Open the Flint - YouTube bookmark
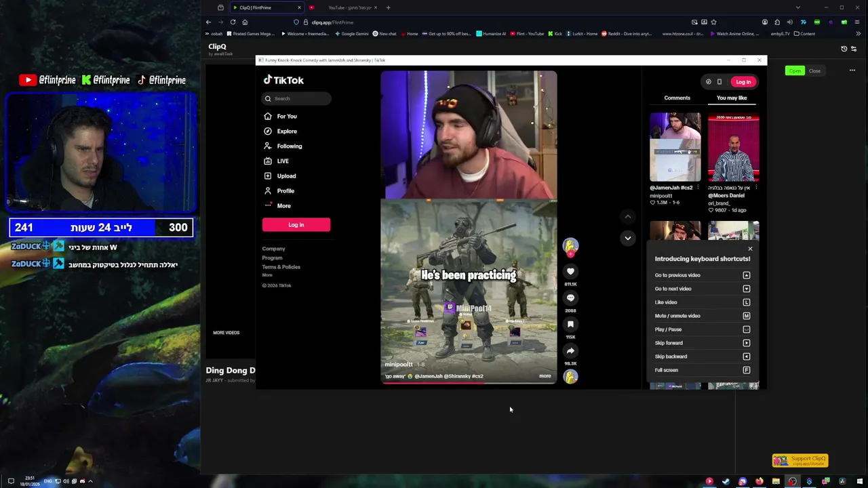The image size is (868, 488). point(527,33)
